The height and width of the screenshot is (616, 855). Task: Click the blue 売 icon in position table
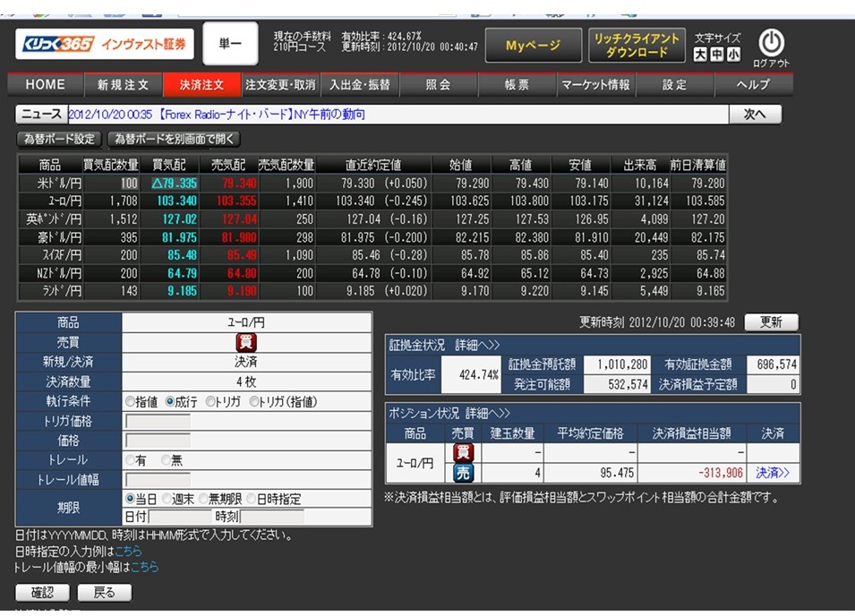pos(465,473)
